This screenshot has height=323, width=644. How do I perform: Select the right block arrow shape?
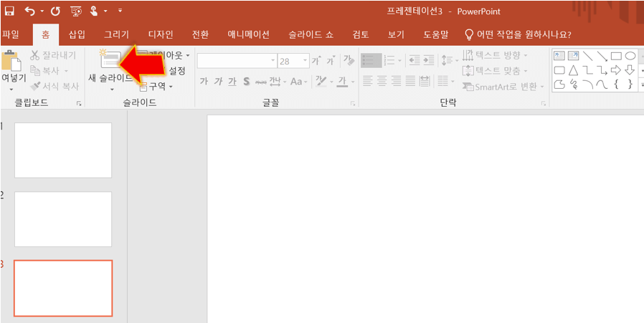tap(616, 70)
